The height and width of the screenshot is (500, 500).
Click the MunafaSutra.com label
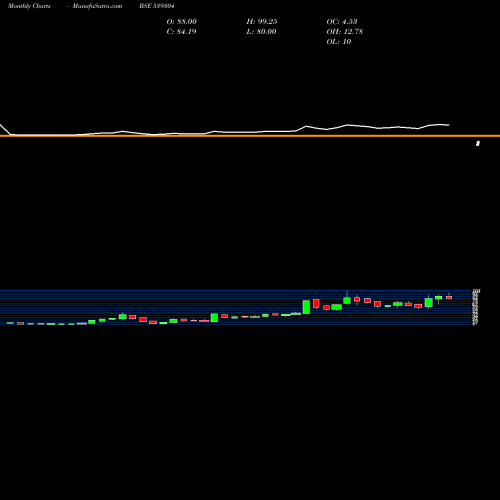[x=97, y=6]
